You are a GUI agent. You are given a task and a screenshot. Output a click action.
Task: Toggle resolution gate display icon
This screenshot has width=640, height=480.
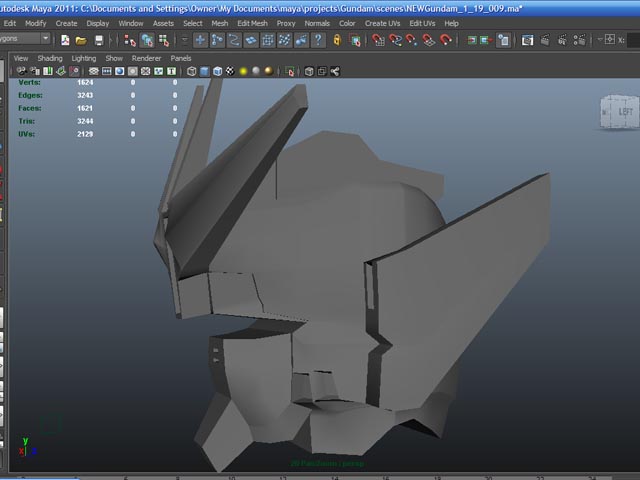click(x=120, y=71)
